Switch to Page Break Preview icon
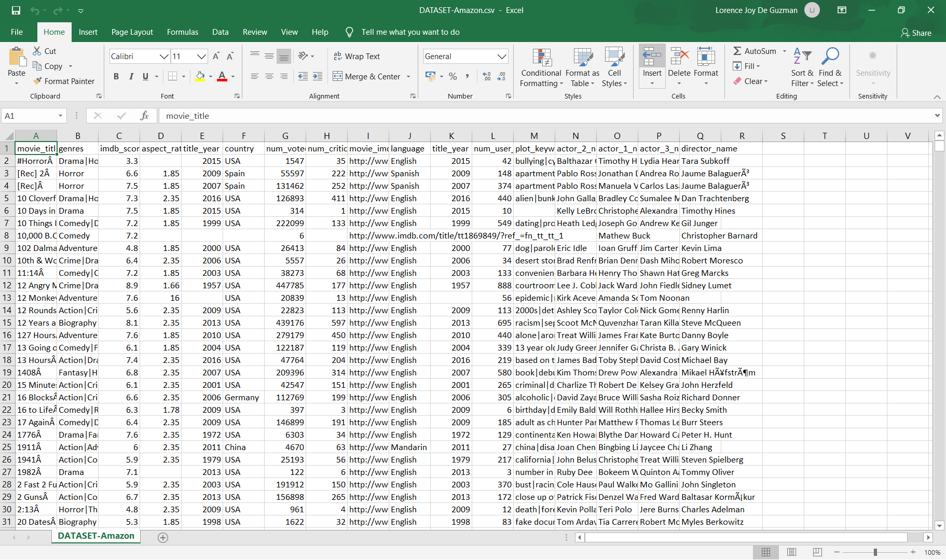The image size is (946, 560). [x=817, y=552]
